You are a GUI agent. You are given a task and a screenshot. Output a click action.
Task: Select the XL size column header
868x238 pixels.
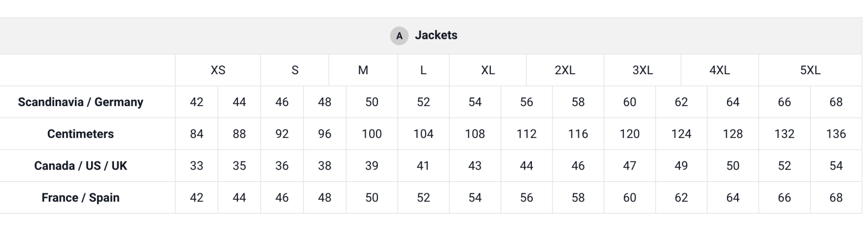point(488,70)
